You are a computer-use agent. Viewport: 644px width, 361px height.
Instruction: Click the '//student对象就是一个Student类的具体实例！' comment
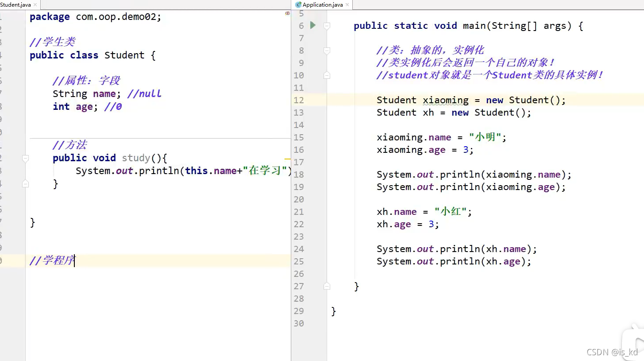click(490, 75)
